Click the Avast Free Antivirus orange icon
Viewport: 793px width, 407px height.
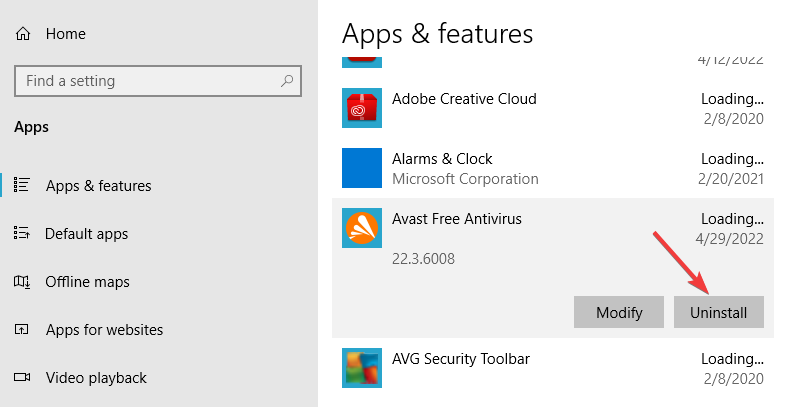(x=362, y=228)
